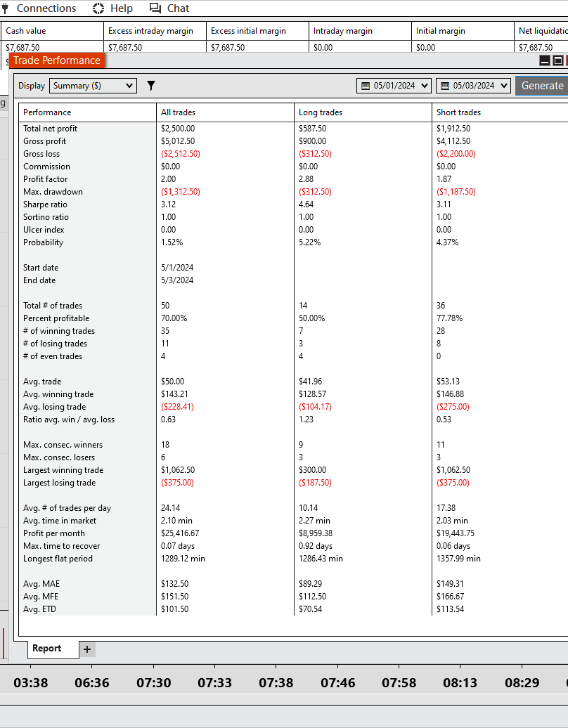Select the Avg. MFE row label
Screen dimensions: 568x728
point(41,597)
